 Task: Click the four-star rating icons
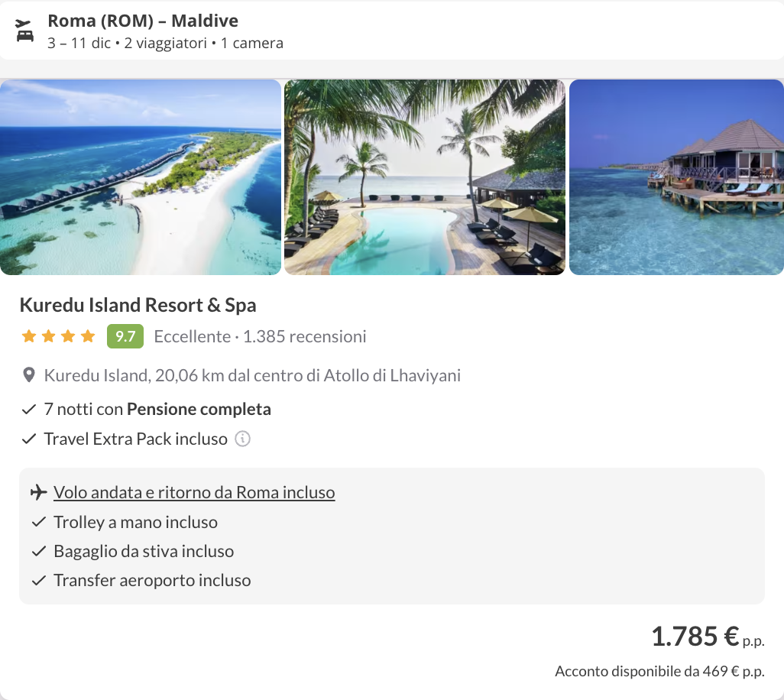[59, 336]
